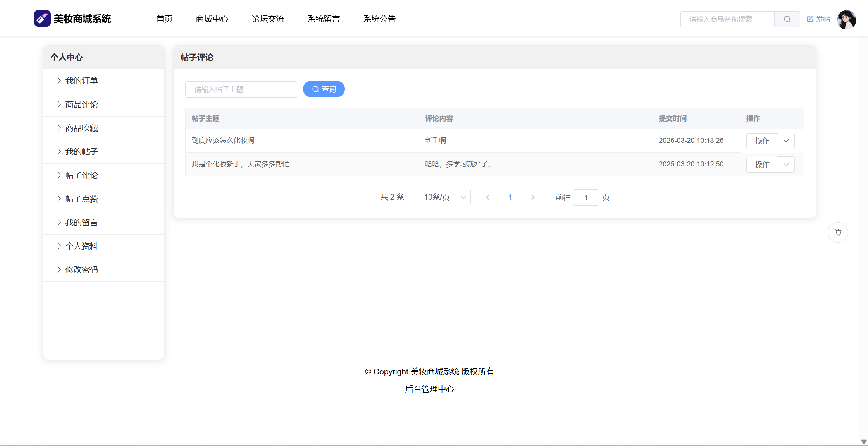Open the floating shopping cart icon
Viewport: 868px width, 446px height.
click(x=838, y=232)
